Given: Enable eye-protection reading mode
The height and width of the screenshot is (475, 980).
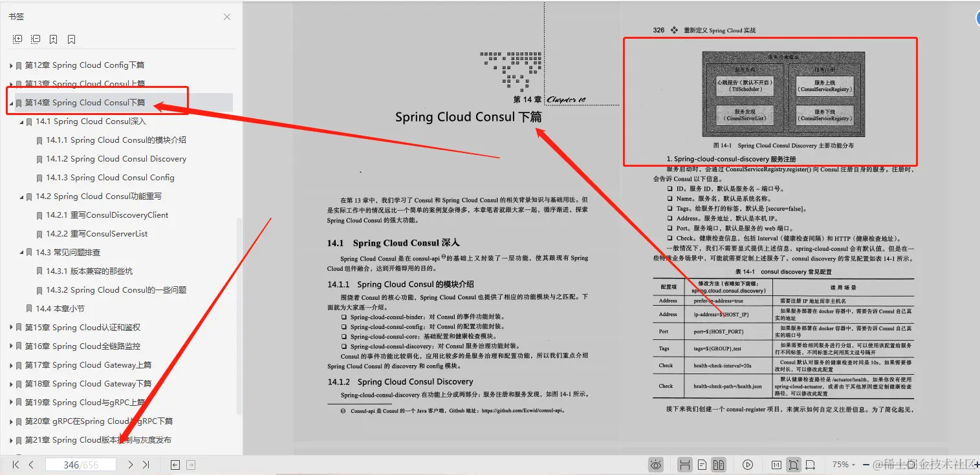Looking at the screenshot, I should coord(655,465).
